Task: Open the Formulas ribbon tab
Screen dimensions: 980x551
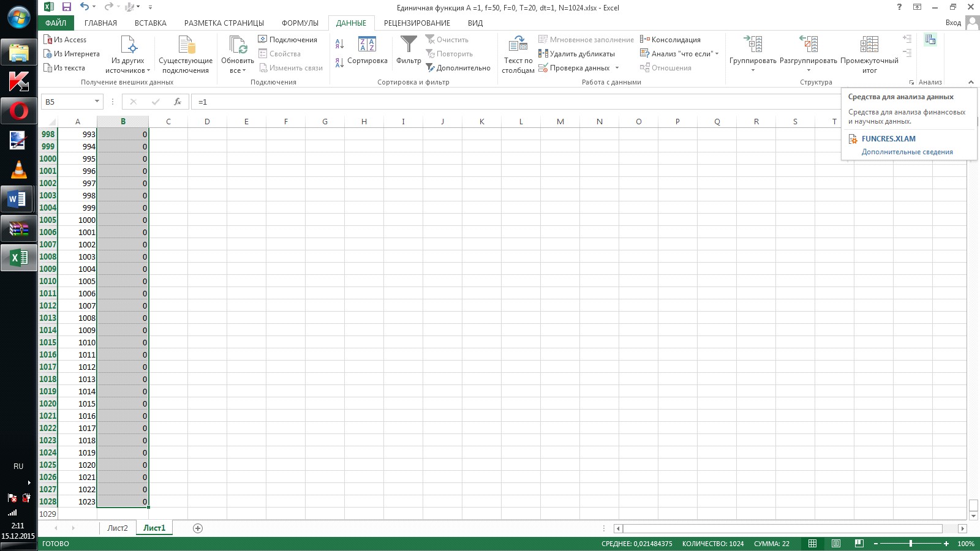Action: (x=300, y=23)
